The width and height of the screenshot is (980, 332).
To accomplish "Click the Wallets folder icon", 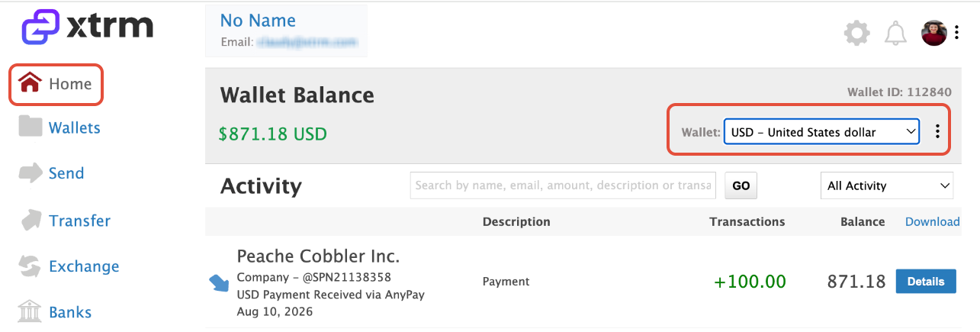I will (30, 127).
